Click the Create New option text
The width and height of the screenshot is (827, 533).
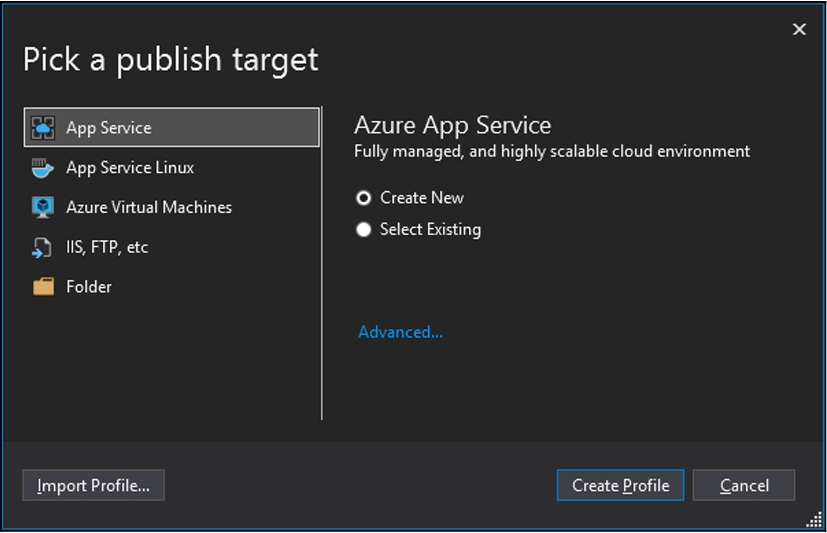click(x=422, y=198)
